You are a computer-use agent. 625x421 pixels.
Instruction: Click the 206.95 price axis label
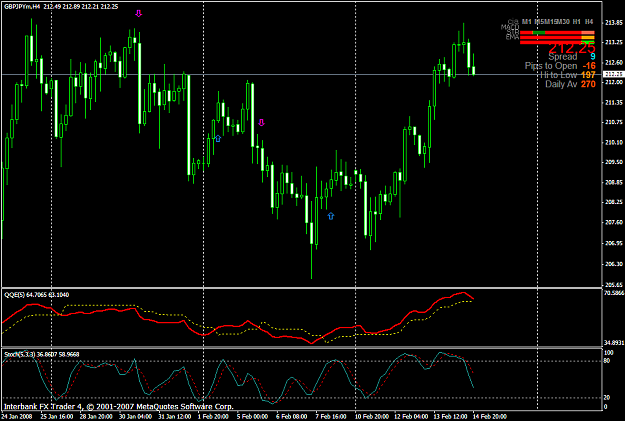(x=614, y=243)
